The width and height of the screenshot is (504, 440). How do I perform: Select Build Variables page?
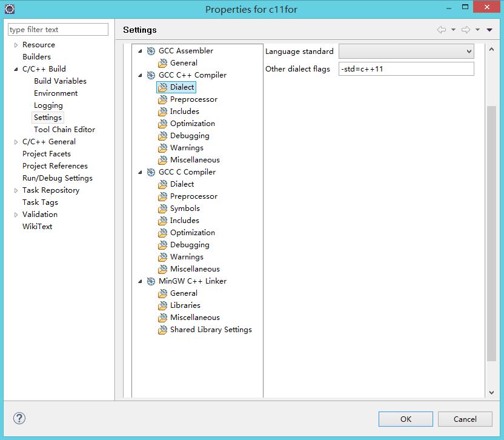point(60,81)
